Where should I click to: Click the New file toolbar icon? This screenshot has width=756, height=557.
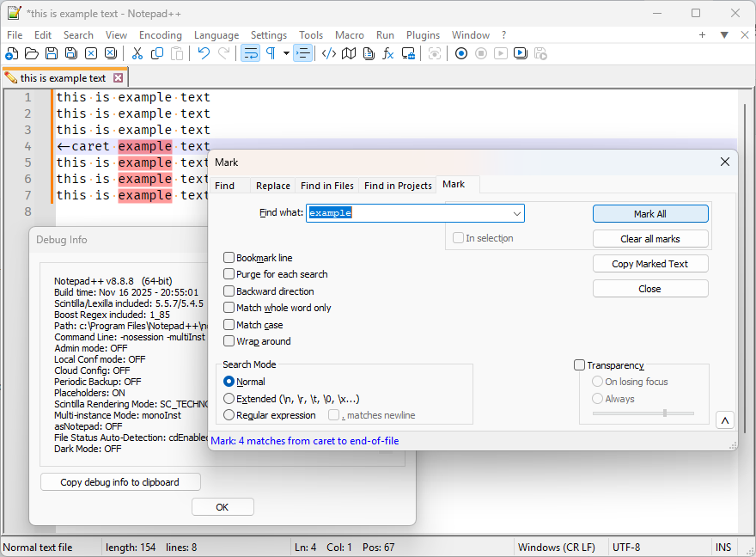click(x=11, y=53)
